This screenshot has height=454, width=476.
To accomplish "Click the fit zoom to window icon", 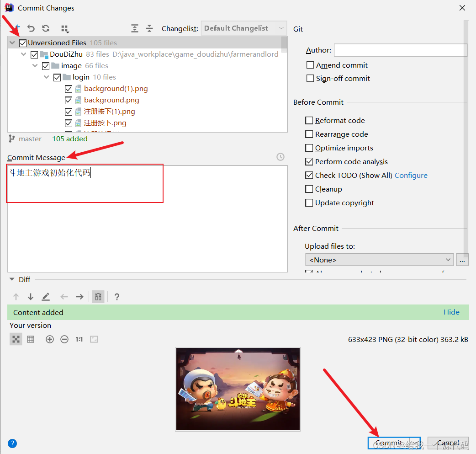I will click(x=94, y=339).
